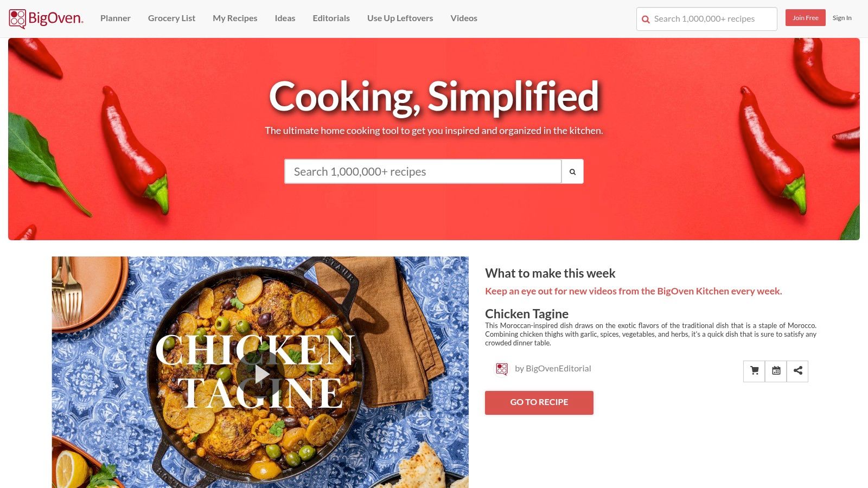Click the magnifier icon in header search

646,20
